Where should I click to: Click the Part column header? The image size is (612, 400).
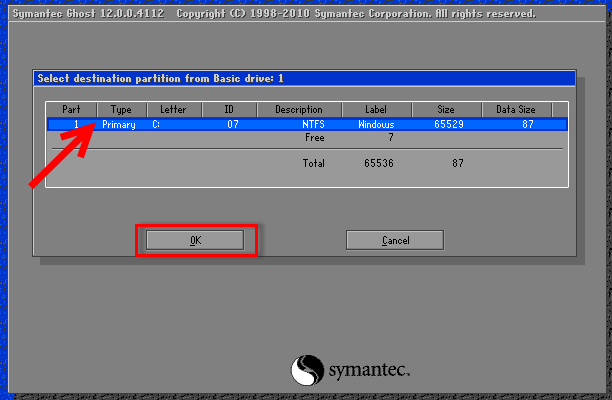(71, 110)
